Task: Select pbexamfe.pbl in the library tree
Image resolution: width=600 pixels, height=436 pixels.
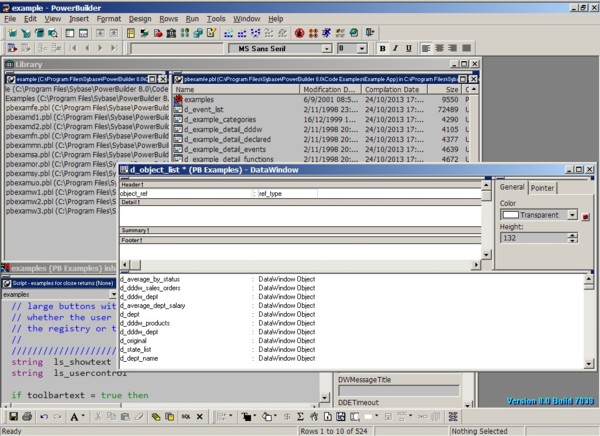Action: (87, 108)
